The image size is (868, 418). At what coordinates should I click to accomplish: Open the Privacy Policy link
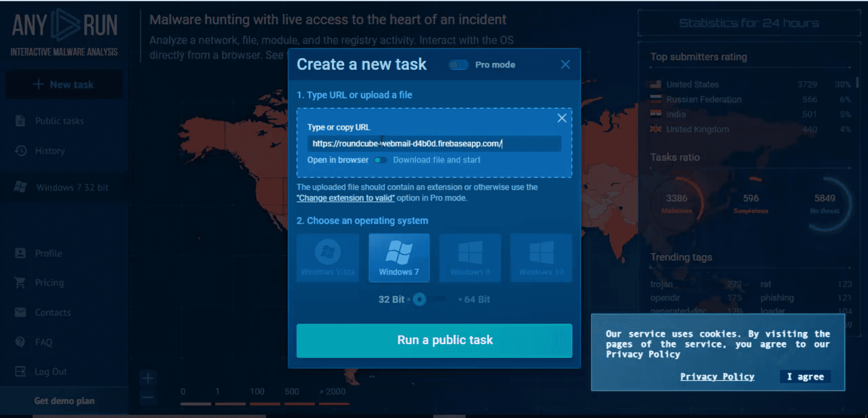(717, 377)
